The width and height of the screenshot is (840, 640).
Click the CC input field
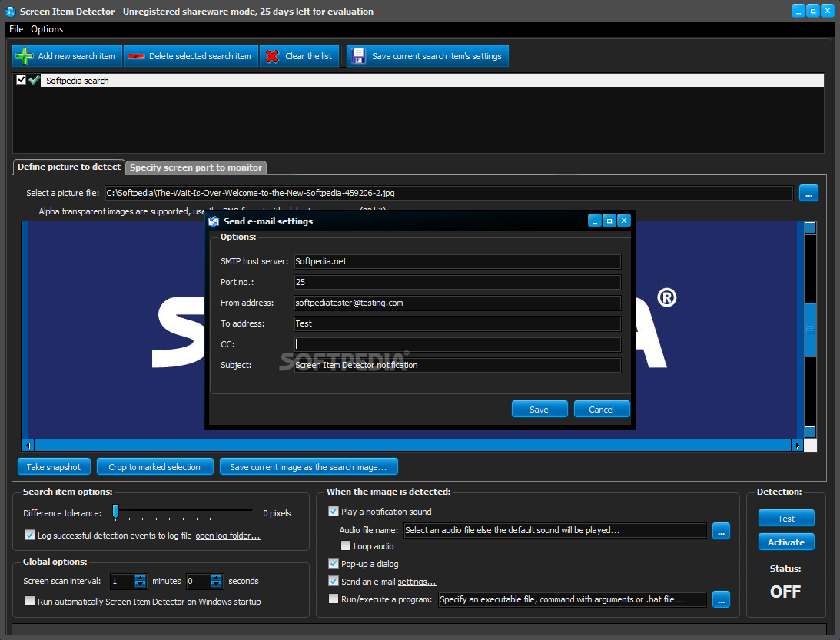pos(457,344)
